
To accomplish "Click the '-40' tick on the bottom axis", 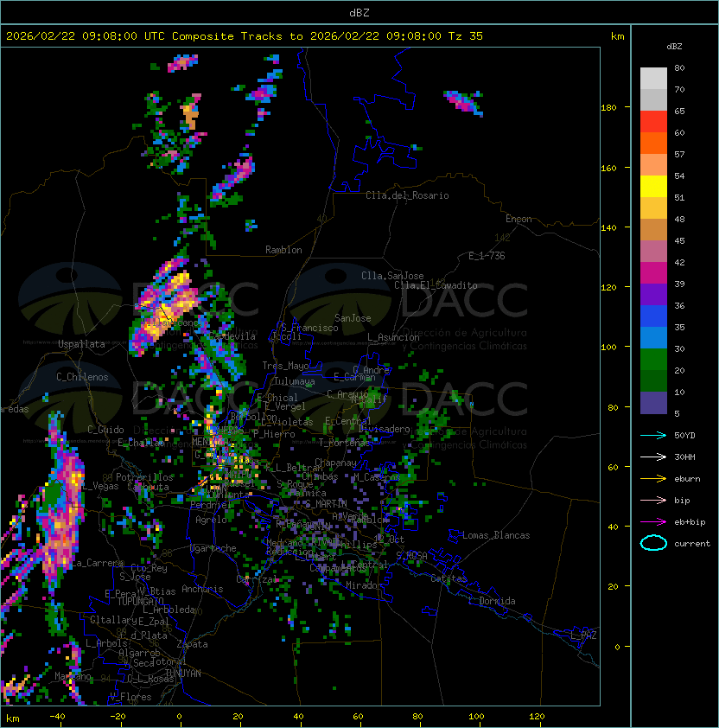I will point(57,717).
